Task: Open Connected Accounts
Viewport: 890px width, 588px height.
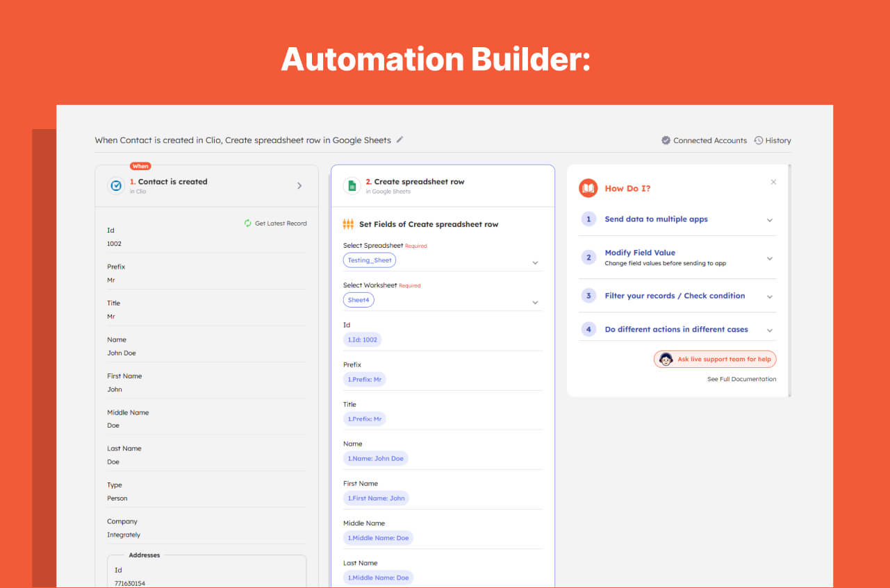Action: pos(704,140)
